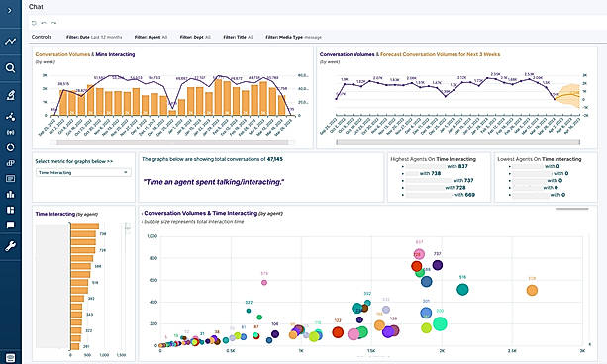Click the 'Conversation Volumes & Mins Interacting' chart title
This screenshot has width=607, height=364.
point(85,54)
